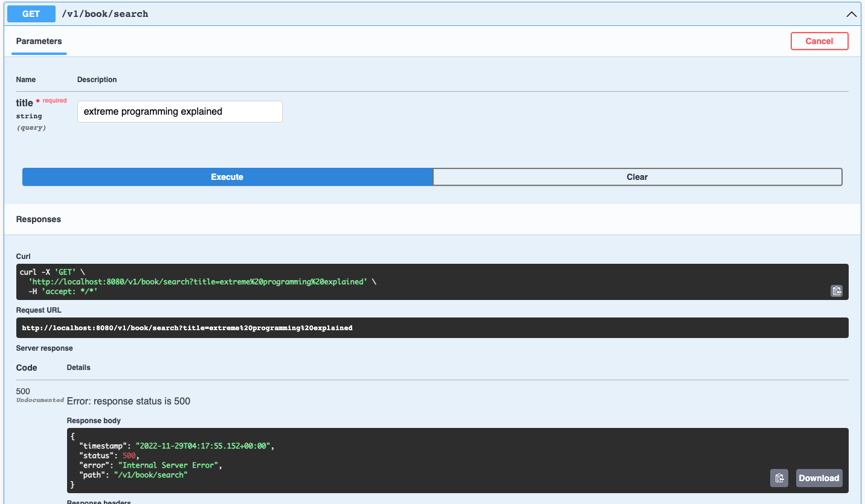
Task: Click the 'Response body' label
Action: [x=94, y=421]
